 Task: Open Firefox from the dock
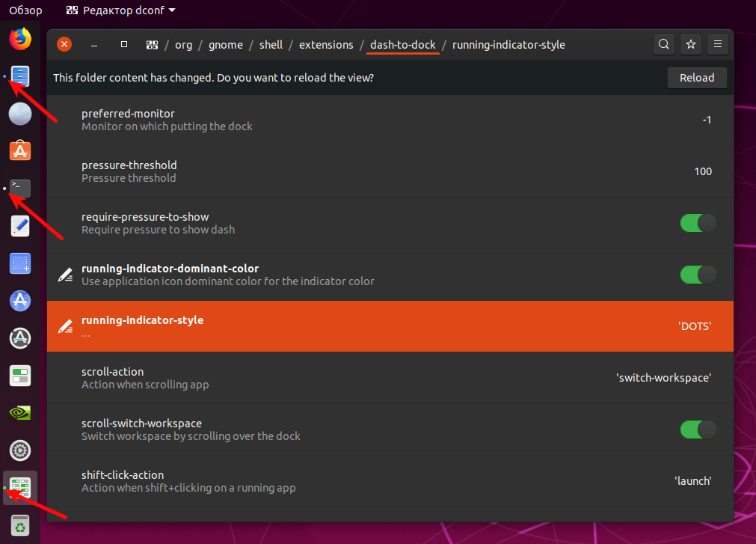click(x=20, y=39)
